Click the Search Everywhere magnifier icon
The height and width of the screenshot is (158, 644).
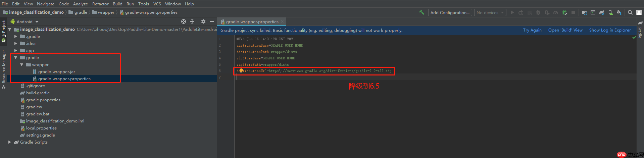point(630,12)
